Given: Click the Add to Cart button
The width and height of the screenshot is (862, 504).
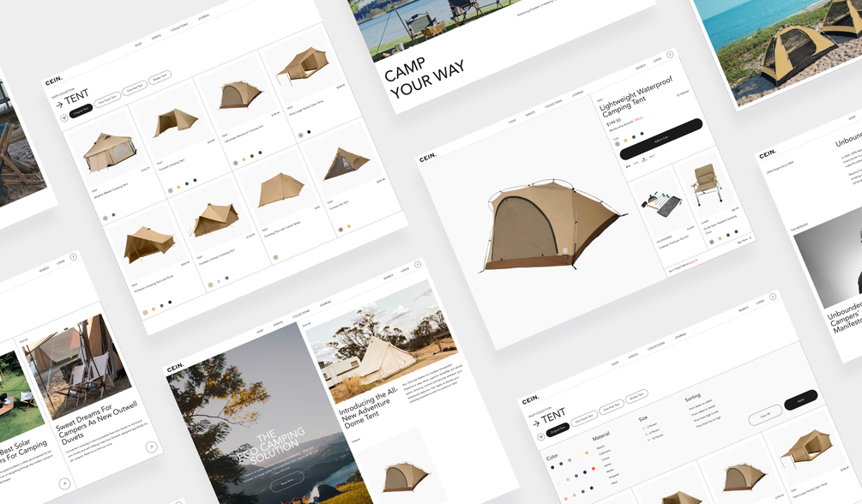Looking at the screenshot, I should [661, 139].
